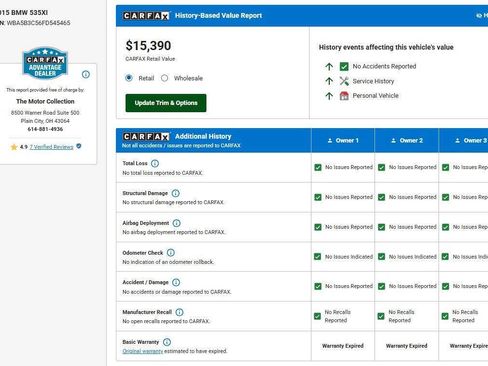The height and width of the screenshot is (366, 488).
Task: Click No Issues Indicated under Owner 1
Action: (x=349, y=257)
